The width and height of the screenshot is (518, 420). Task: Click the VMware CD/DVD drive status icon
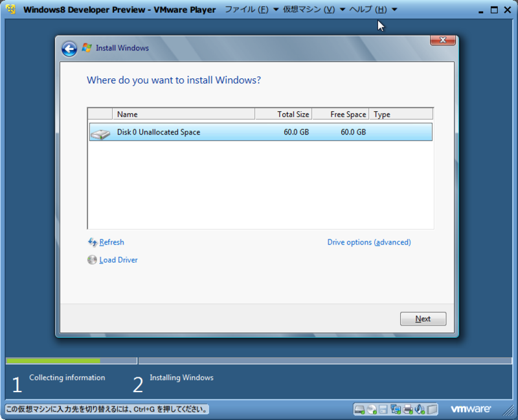pos(372,410)
